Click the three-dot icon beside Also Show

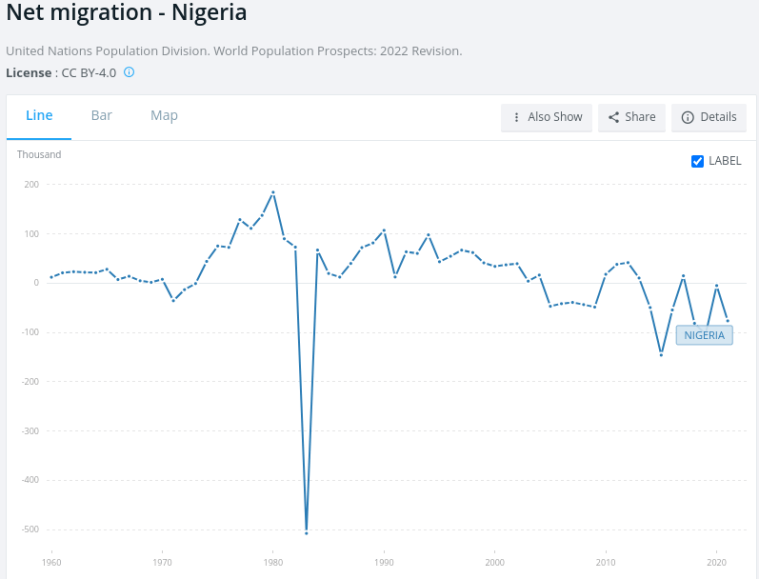pyautogui.click(x=516, y=117)
